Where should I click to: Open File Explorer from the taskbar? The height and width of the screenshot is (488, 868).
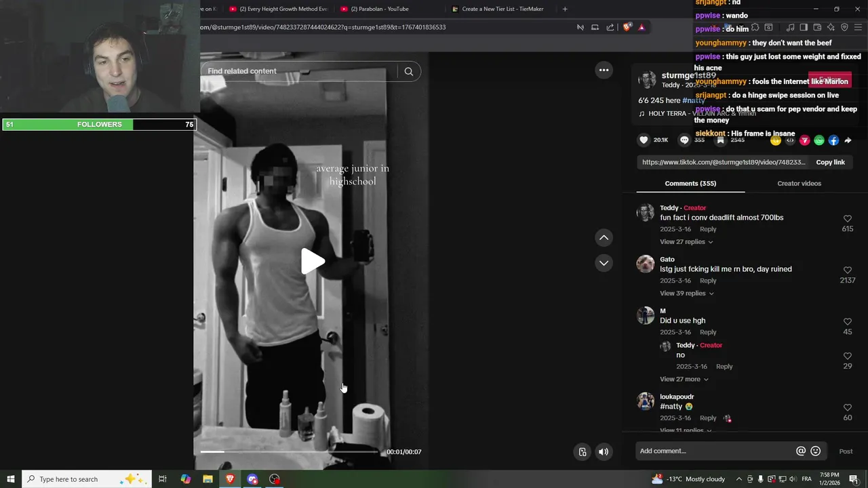[x=208, y=479]
